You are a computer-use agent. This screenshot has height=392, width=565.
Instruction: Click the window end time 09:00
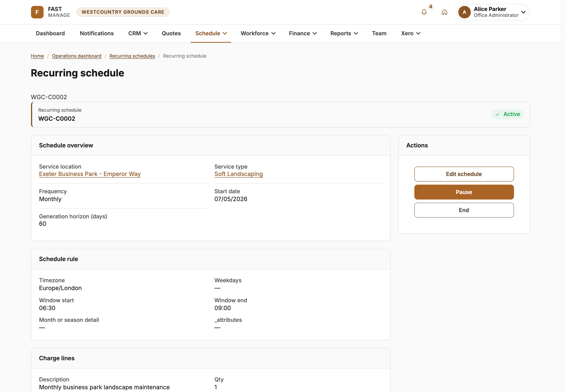(222, 308)
